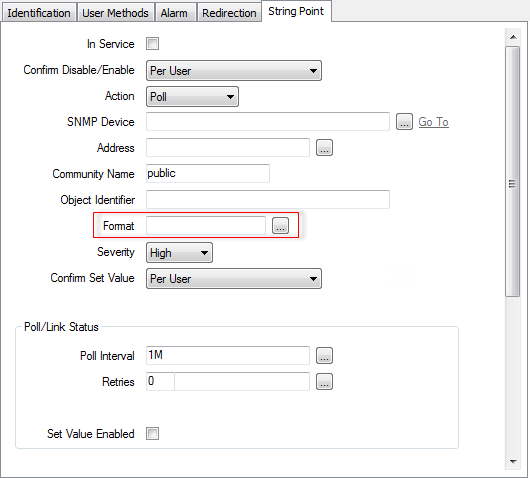The image size is (530, 478).
Task: Open the SNMP Device browse button
Action: (404, 122)
